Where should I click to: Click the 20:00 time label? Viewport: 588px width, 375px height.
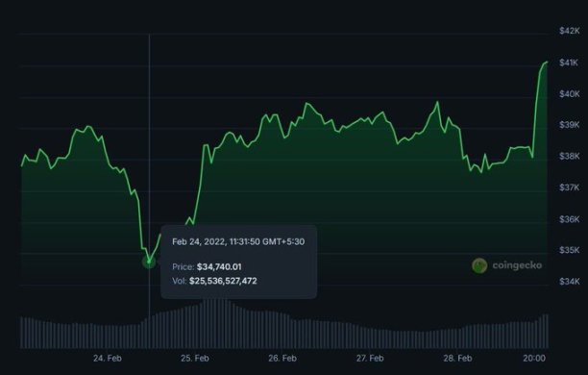click(x=534, y=358)
